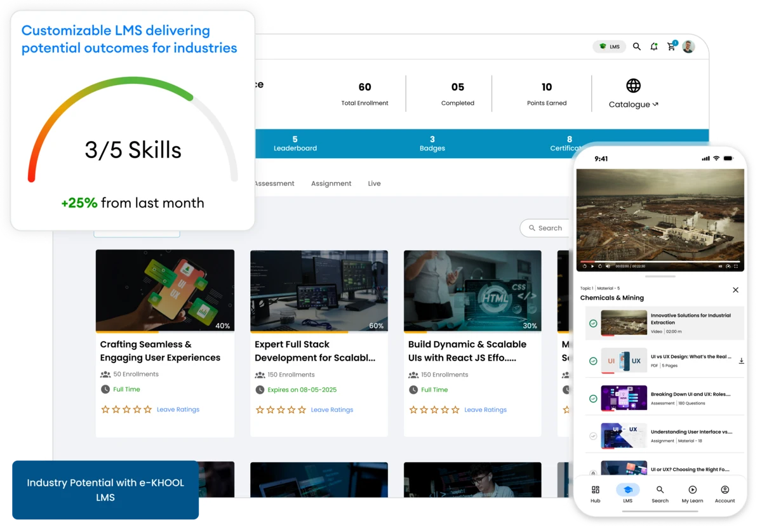This screenshot has width=762, height=532.
Task: Mute the video player volume
Action: coord(608,267)
